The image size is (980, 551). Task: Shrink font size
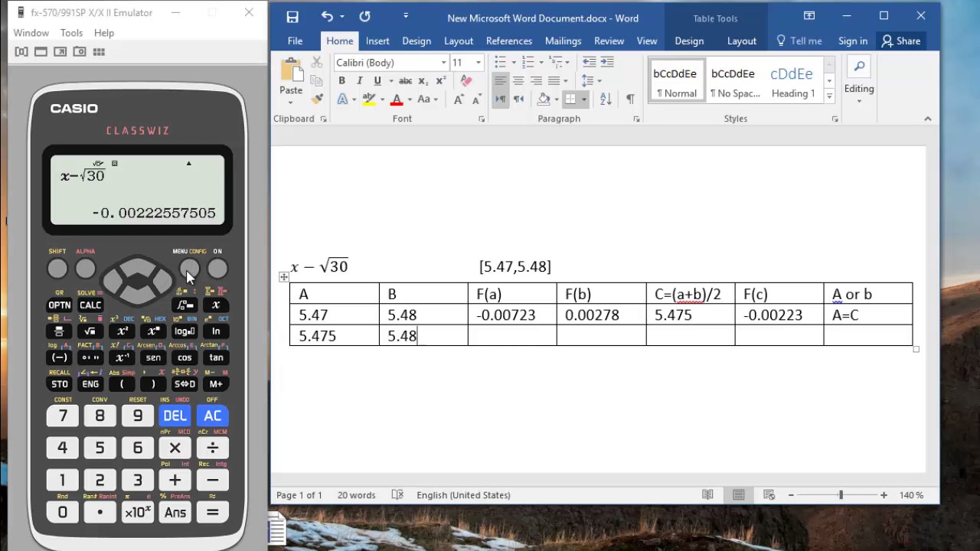click(476, 99)
